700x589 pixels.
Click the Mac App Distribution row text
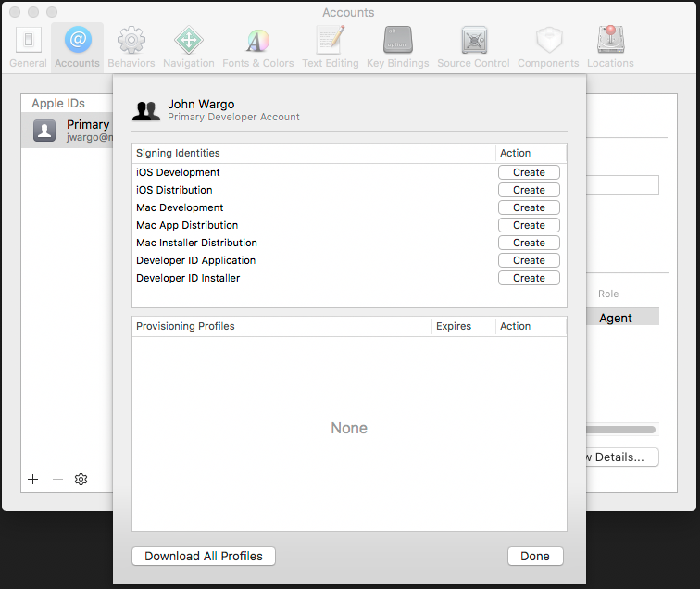(187, 225)
